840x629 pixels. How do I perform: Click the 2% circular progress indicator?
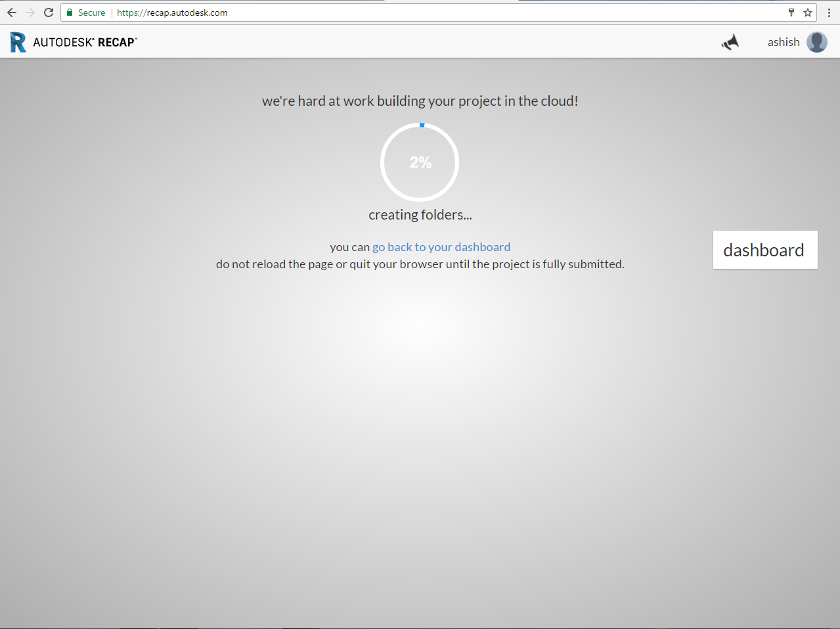[420, 162]
